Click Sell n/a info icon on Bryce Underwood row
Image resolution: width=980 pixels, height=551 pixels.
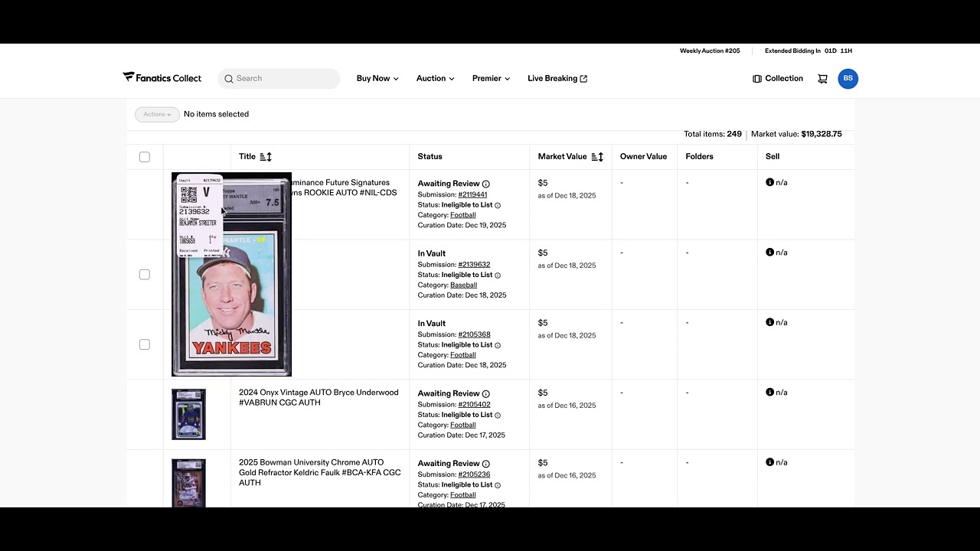(770, 392)
